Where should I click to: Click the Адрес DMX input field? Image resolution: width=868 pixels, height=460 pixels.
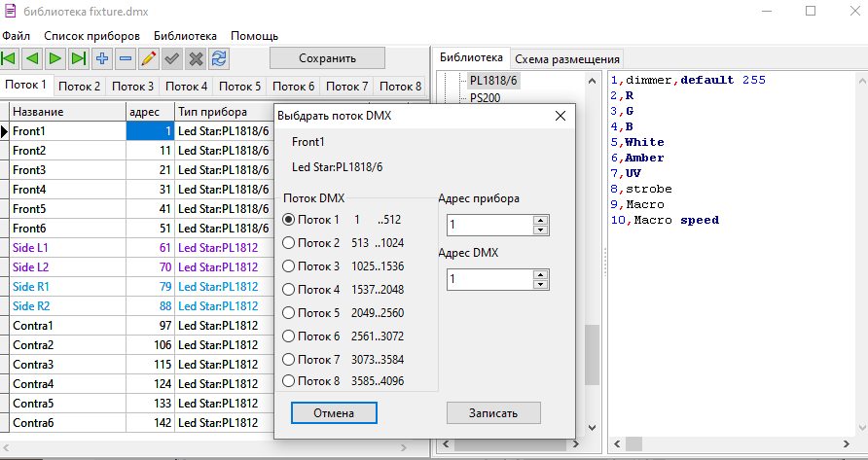coord(489,279)
